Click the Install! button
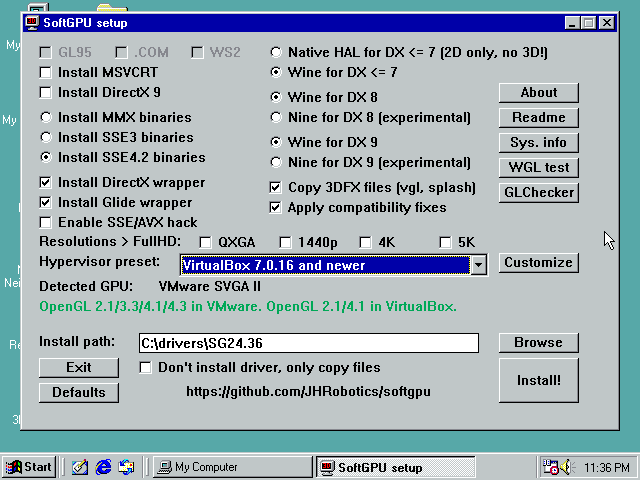 coord(539,380)
